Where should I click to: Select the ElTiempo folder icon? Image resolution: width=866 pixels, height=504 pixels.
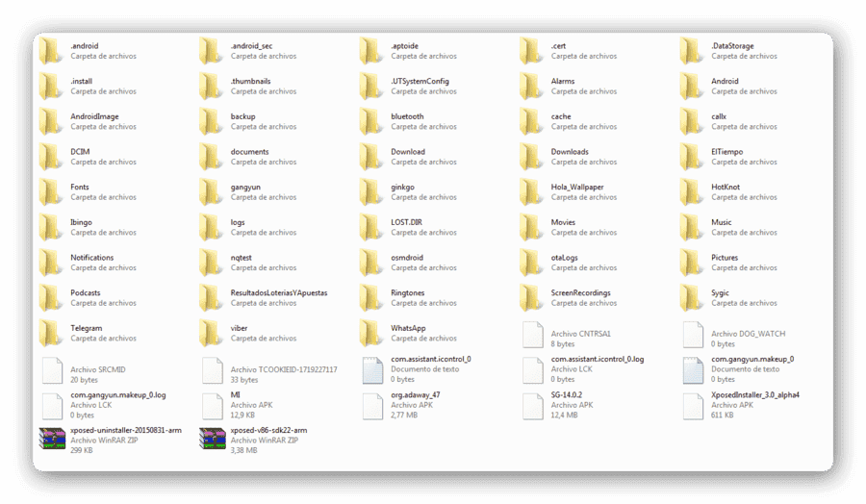(692, 157)
